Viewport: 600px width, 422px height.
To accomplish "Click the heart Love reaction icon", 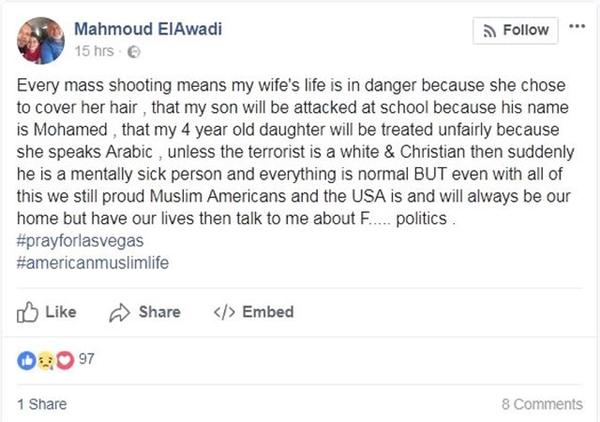I will (65, 360).
